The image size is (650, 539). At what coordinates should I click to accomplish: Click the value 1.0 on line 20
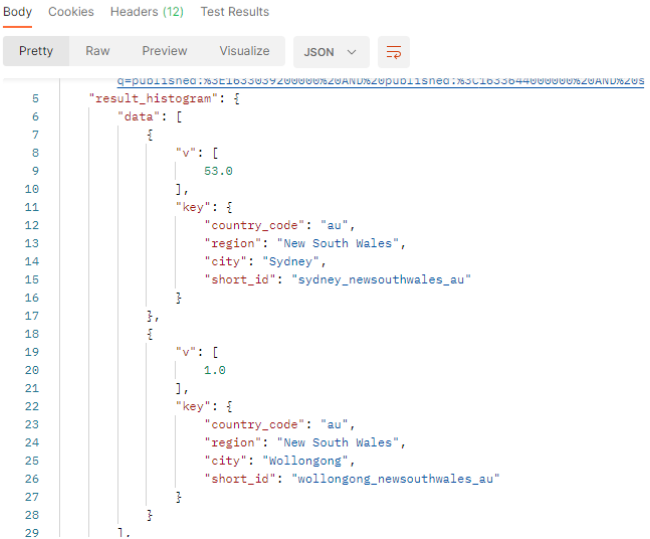pyautogui.click(x=214, y=370)
